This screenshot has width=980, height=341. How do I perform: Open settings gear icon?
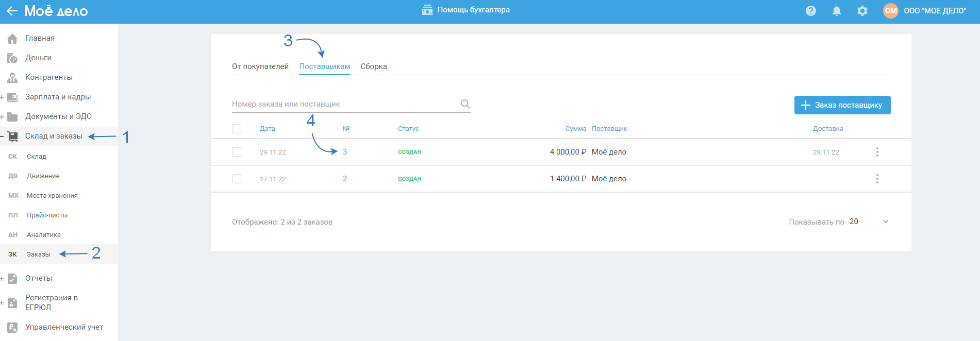point(862,11)
